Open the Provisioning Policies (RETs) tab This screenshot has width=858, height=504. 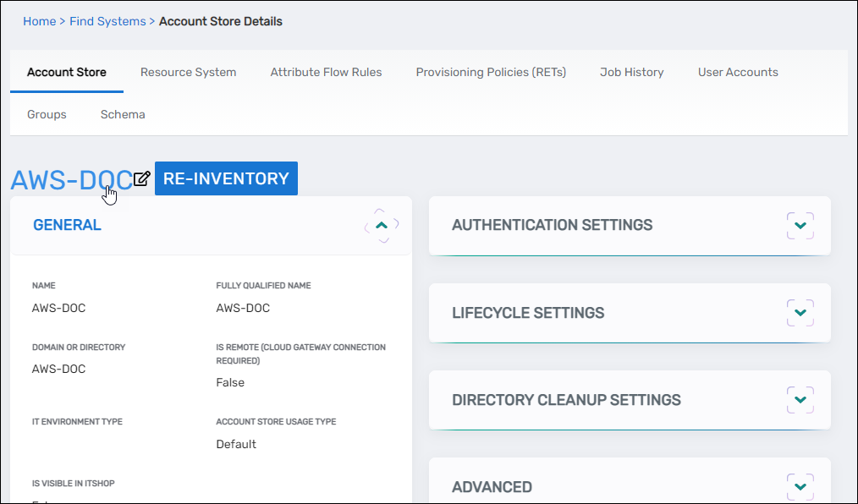(491, 72)
